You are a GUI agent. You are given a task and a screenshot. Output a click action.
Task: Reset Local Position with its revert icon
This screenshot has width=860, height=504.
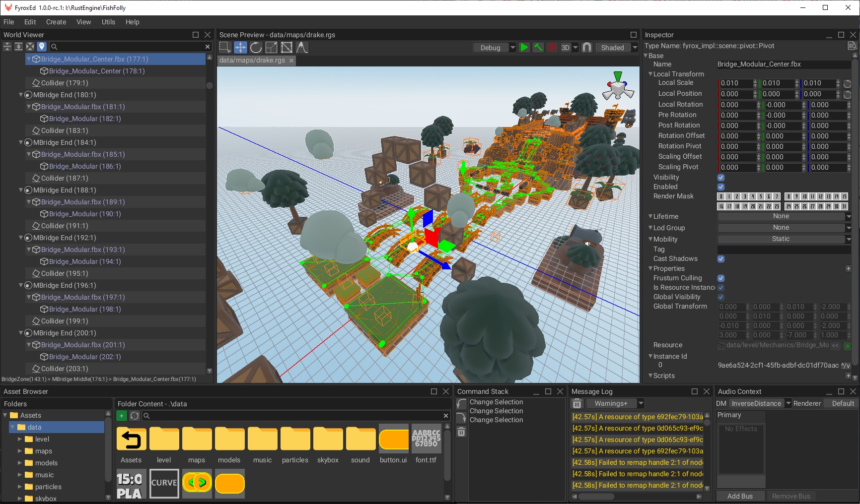848,94
